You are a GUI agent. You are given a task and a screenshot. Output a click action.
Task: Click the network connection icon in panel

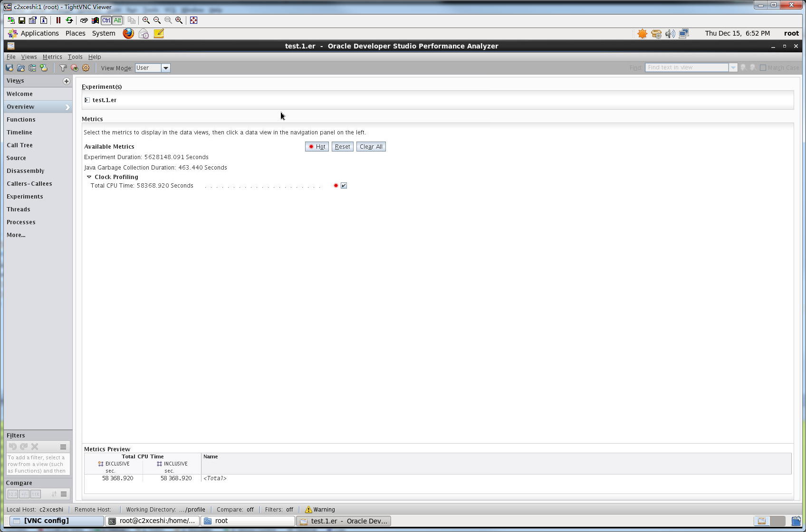point(684,33)
